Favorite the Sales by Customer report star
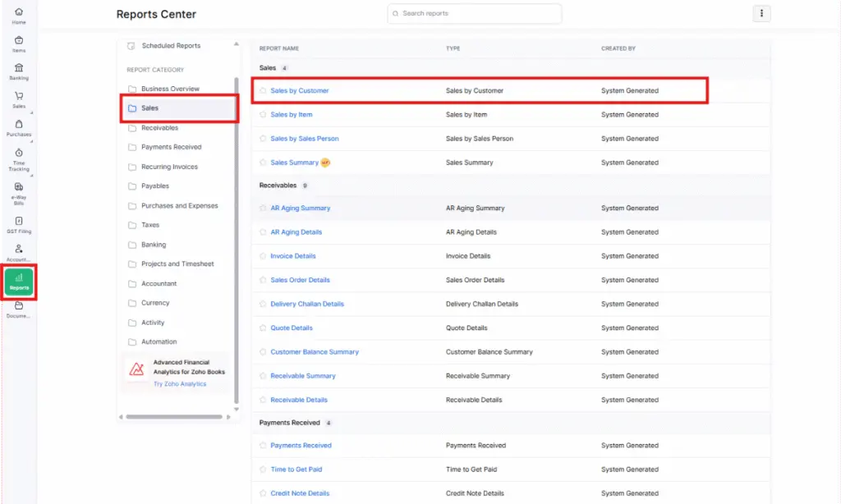841x504 pixels. [x=263, y=90]
